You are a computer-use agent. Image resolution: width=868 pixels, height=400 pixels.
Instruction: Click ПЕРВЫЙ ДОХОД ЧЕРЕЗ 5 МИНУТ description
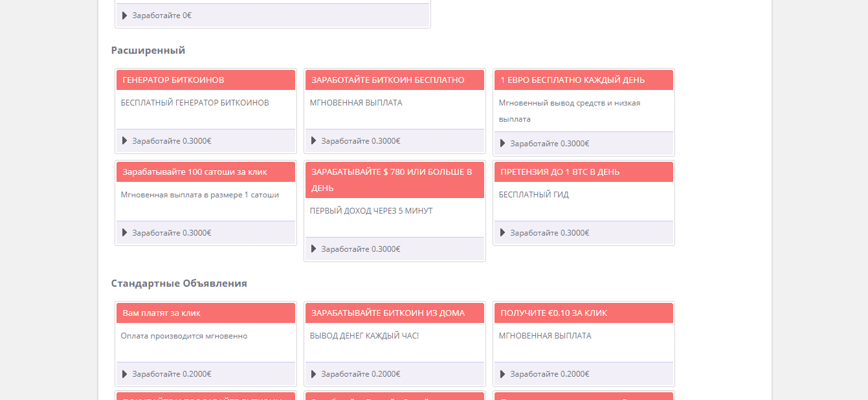(371, 211)
